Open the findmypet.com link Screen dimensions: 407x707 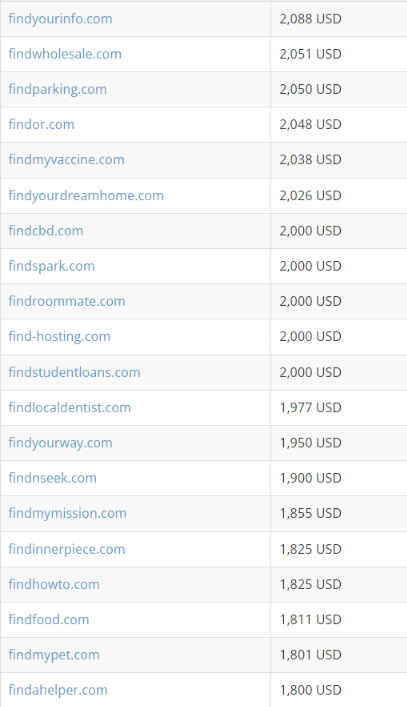coord(54,655)
